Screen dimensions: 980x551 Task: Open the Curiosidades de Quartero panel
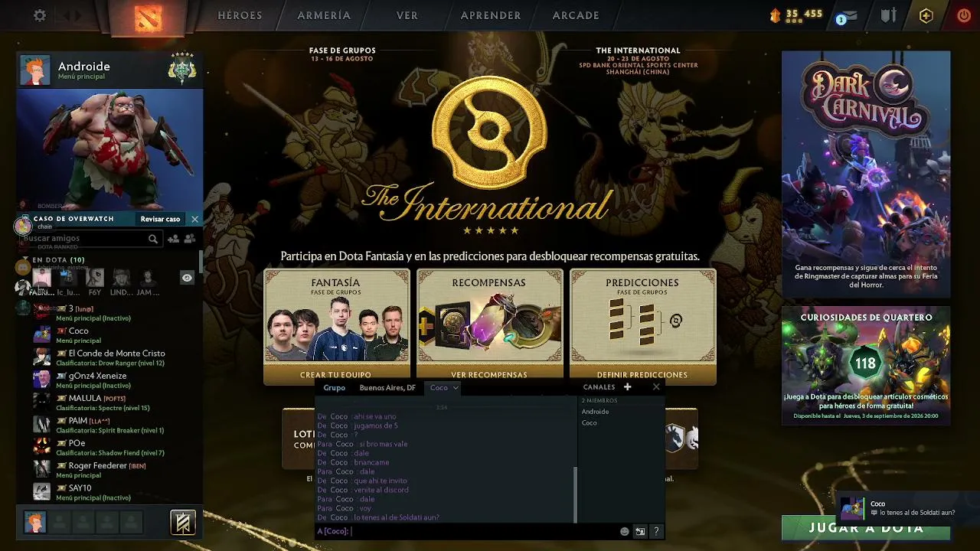(866, 365)
